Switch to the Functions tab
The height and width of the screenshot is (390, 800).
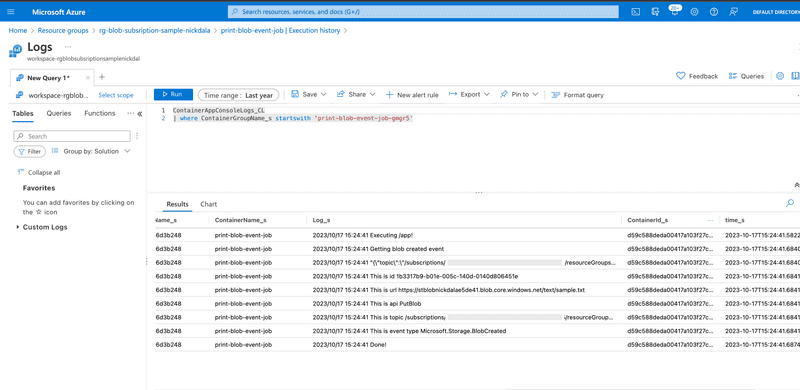[x=99, y=113]
